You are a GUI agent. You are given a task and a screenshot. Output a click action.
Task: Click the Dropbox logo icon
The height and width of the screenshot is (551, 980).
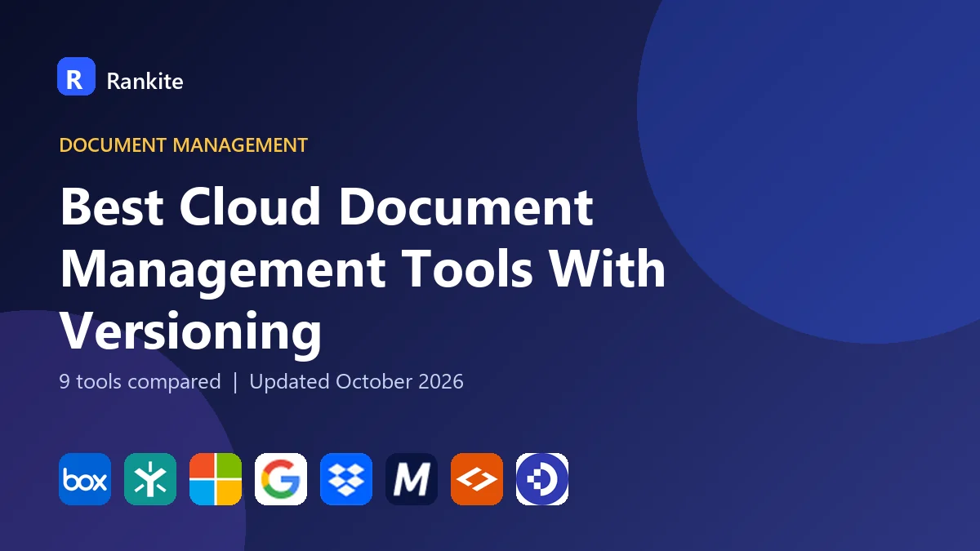click(x=346, y=479)
